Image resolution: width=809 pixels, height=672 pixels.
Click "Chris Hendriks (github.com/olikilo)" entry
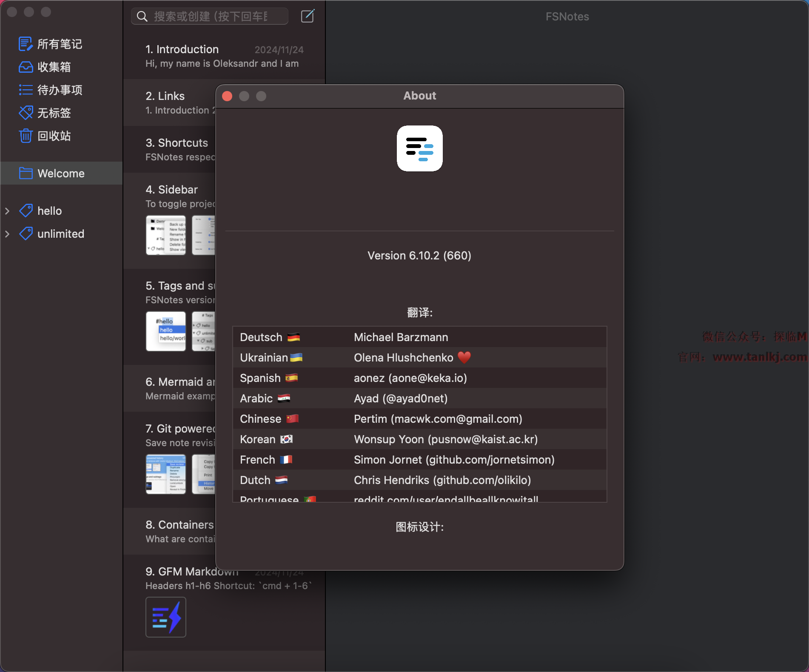pos(442,480)
